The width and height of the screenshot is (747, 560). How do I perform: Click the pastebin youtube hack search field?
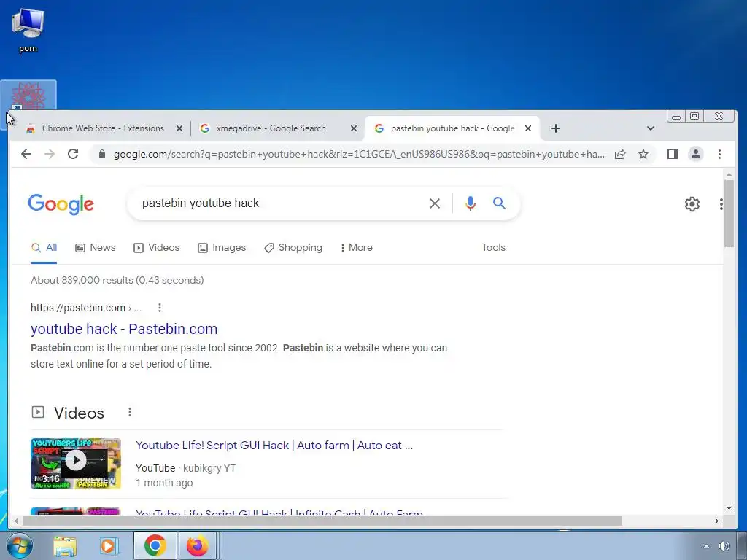click(x=281, y=203)
